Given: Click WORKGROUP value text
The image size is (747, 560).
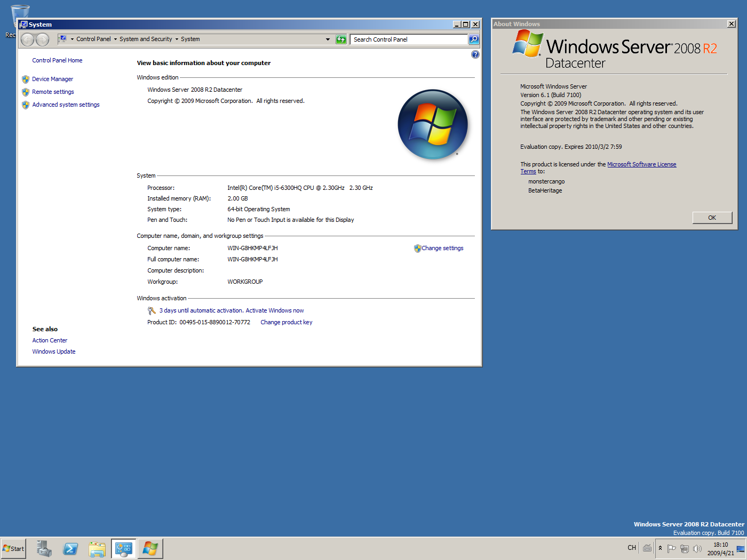Looking at the screenshot, I should coord(245,282).
